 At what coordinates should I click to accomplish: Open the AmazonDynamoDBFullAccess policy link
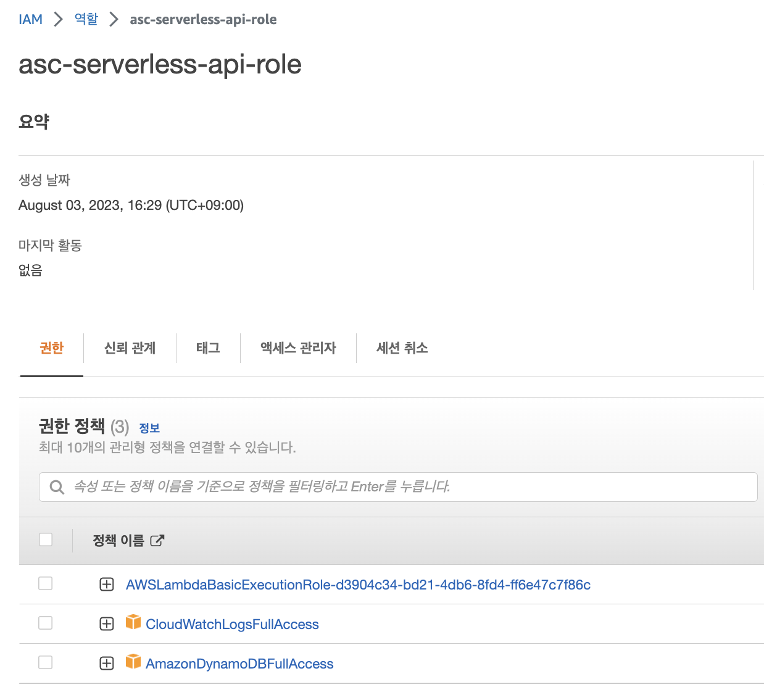coord(239,664)
